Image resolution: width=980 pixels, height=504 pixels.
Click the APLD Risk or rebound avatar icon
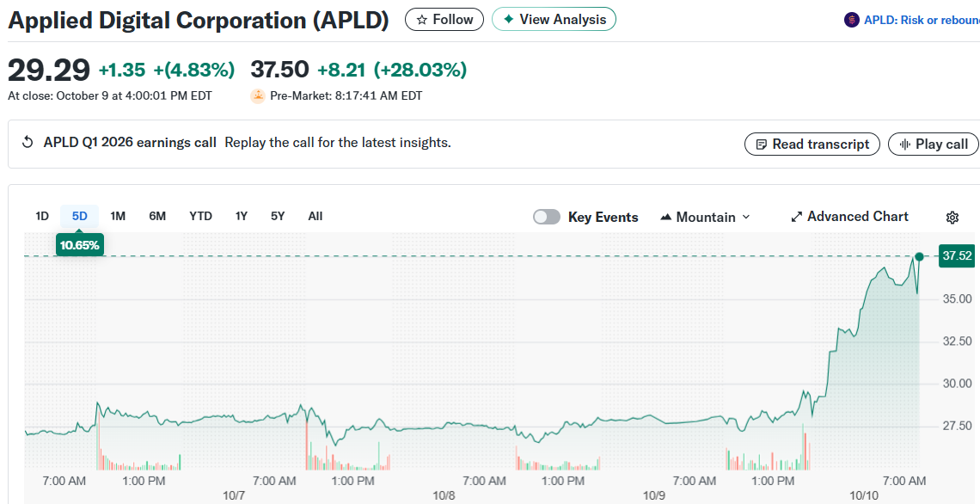coord(852,20)
